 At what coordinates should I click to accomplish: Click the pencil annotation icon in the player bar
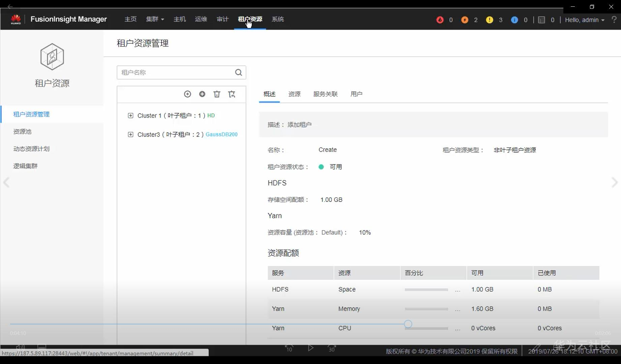pos(536,347)
